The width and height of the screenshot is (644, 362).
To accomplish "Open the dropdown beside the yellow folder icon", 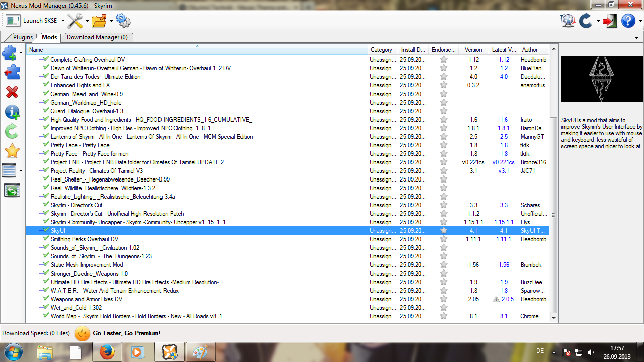I will tap(111, 21).
